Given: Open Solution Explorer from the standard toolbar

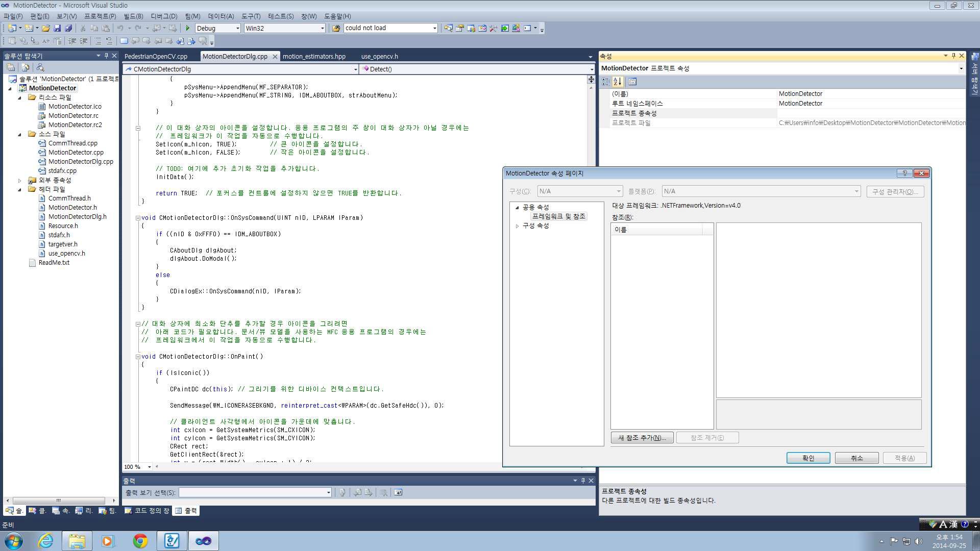Looking at the screenshot, I should [448, 29].
